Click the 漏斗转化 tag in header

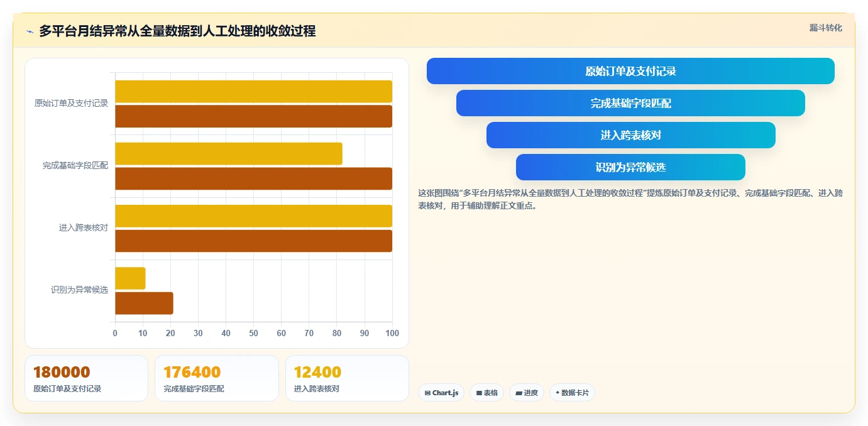pos(825,28)
